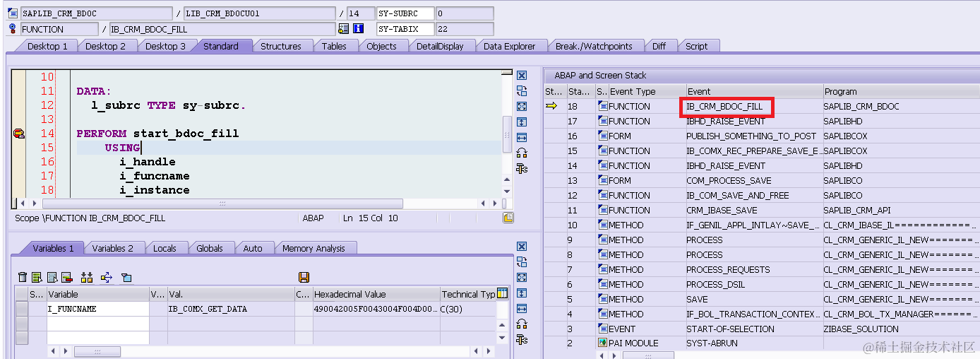Click the variables table horizontal scrollbar thumb

coord(97,351)
